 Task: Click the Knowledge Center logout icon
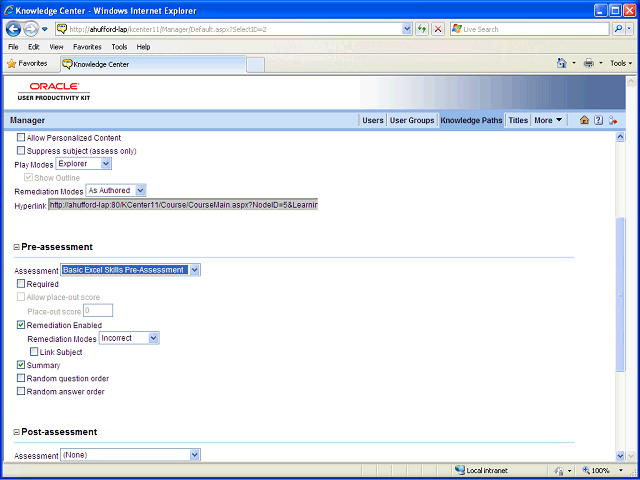pyautogui.click(x=613, y=120)
